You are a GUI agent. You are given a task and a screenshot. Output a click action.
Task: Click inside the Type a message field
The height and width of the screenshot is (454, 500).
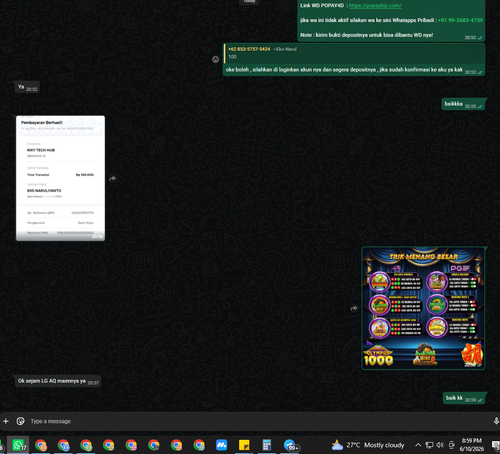tap(257, 421)
